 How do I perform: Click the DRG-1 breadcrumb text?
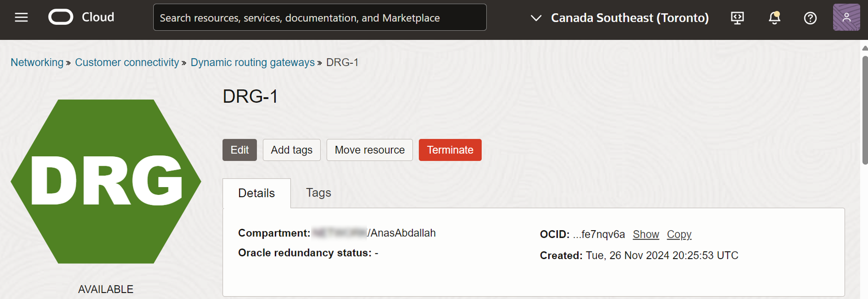click(x=342, y=63)
